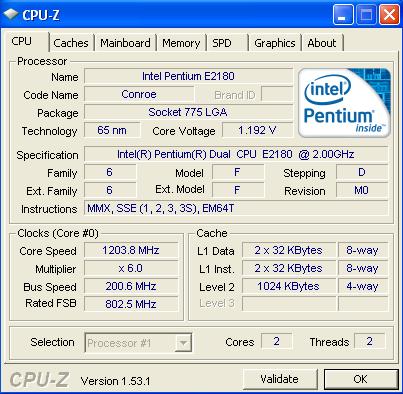This screenshot has width=403, height=394.
Task: Switch to the Caches tab
Action: (71, 43)
